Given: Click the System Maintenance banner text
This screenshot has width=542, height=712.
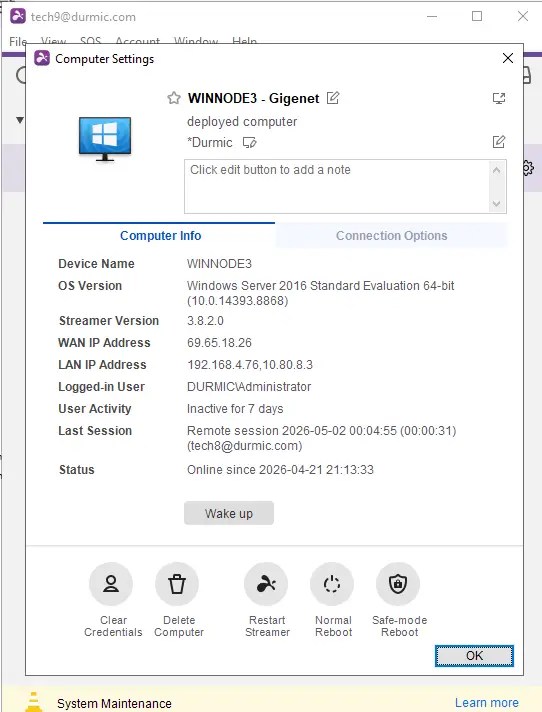Looking at the screenshot, I should (114, 703).
